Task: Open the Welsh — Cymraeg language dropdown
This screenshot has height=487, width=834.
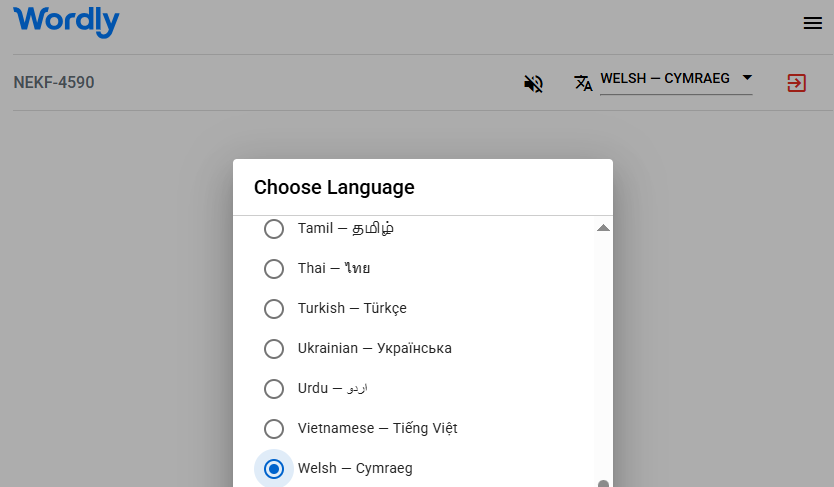Action: 676,80
